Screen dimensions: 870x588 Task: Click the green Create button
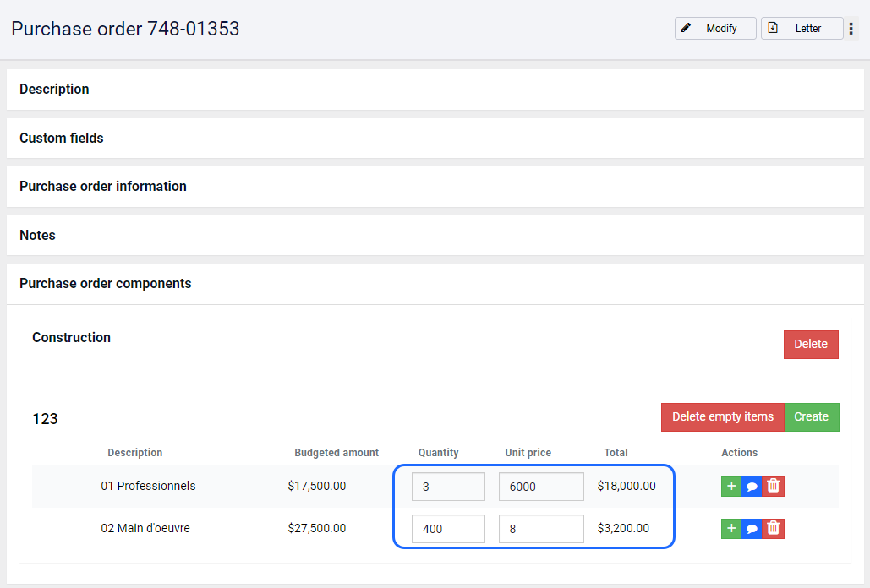pyautogui.click(x=811, y=416)
